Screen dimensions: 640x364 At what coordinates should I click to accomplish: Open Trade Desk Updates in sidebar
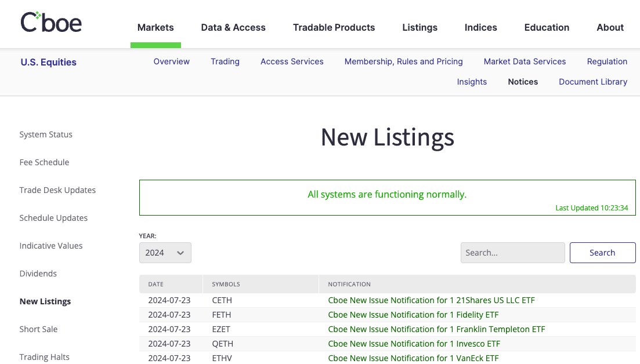pyautogui.click(x=57, y=190)
